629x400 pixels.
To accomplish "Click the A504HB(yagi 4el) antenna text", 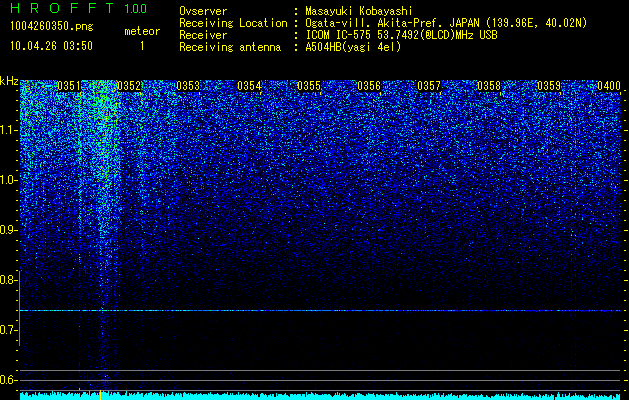I will point(353,47).
